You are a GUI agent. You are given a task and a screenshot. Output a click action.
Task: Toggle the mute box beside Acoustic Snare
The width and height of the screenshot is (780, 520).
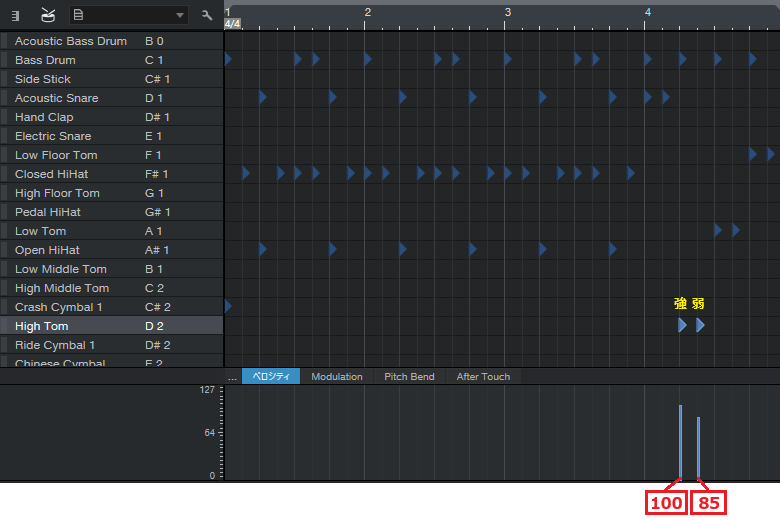tap(4, 98)
